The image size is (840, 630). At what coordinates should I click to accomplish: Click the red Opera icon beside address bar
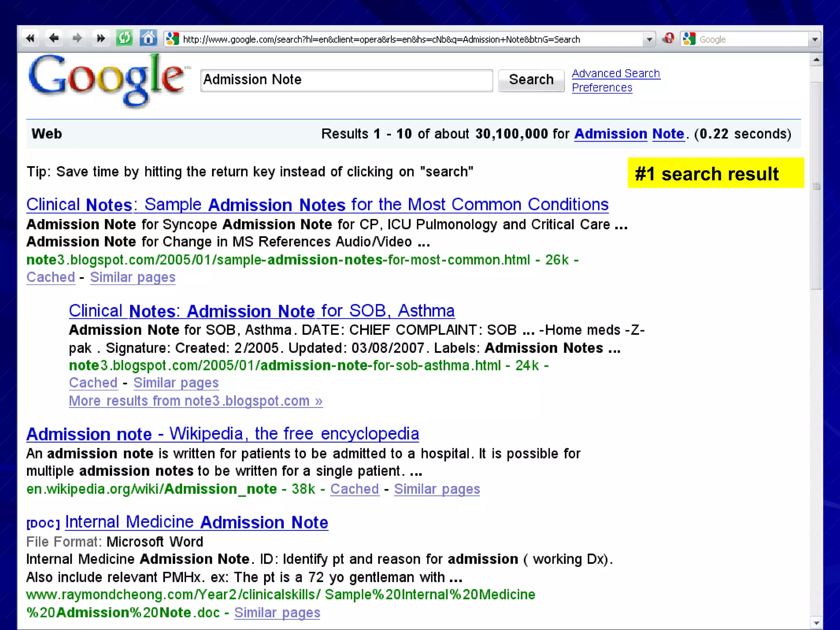pyautogui.click(x=668, y=39)
